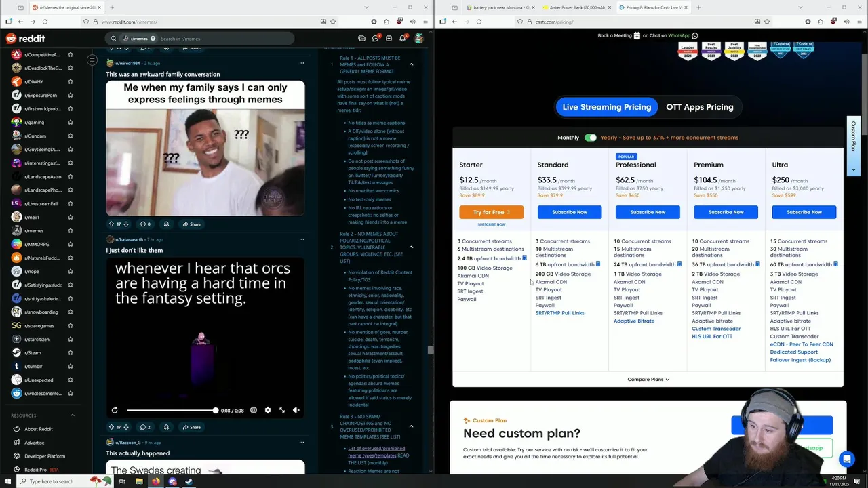Open comments on the orcs post
This screenshot has width=868, height=488.
145,427
